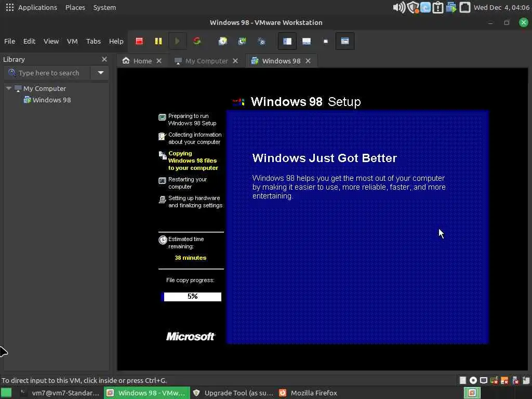Click the security shield tray icon

[x=413, y=7]
